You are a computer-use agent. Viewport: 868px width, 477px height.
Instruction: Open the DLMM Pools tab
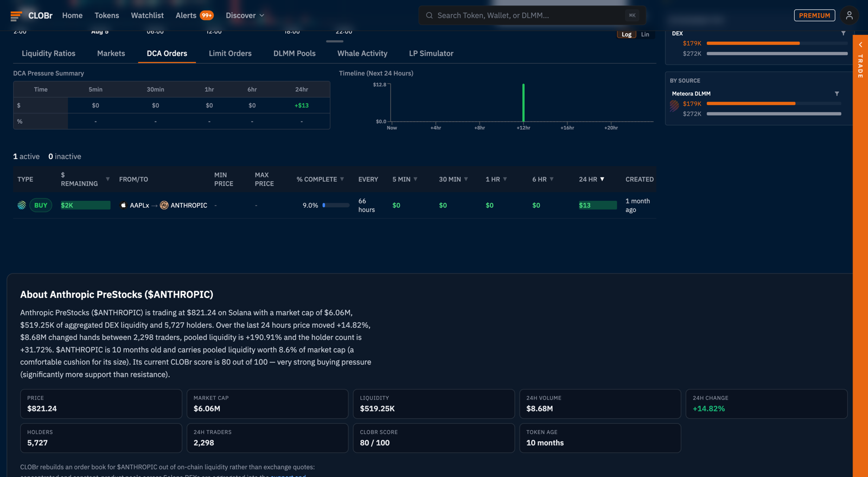point(295,53)
